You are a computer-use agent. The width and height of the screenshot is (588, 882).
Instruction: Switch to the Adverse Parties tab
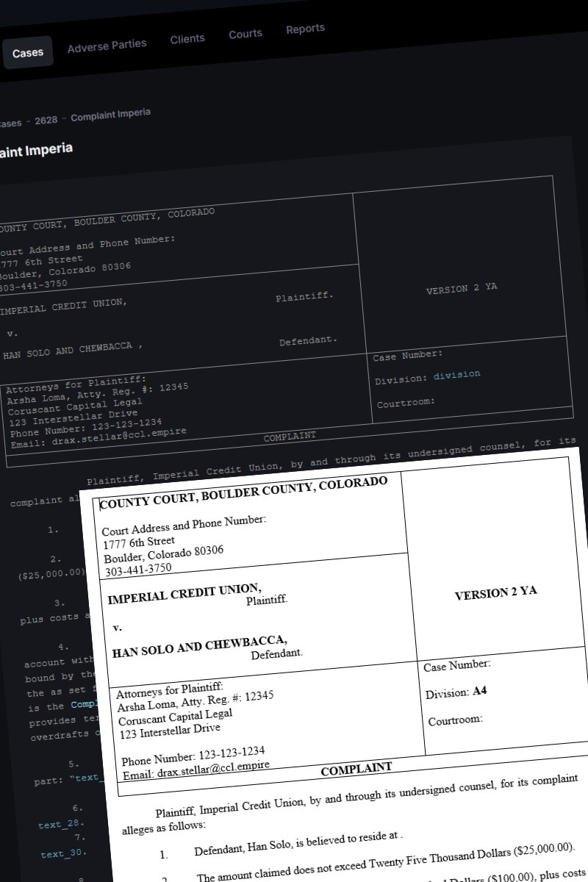pyautogui.click(x=107, y=46)
